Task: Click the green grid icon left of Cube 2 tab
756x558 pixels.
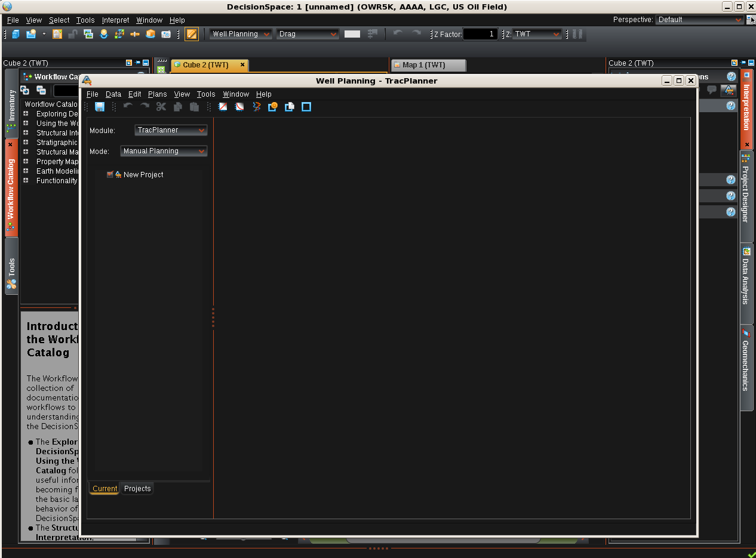Action: 161,70
